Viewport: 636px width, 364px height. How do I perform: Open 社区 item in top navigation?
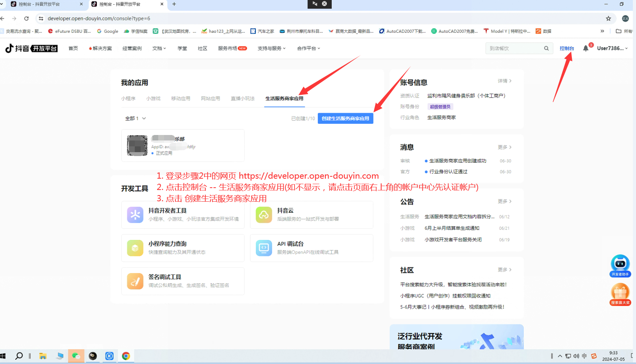202,48
